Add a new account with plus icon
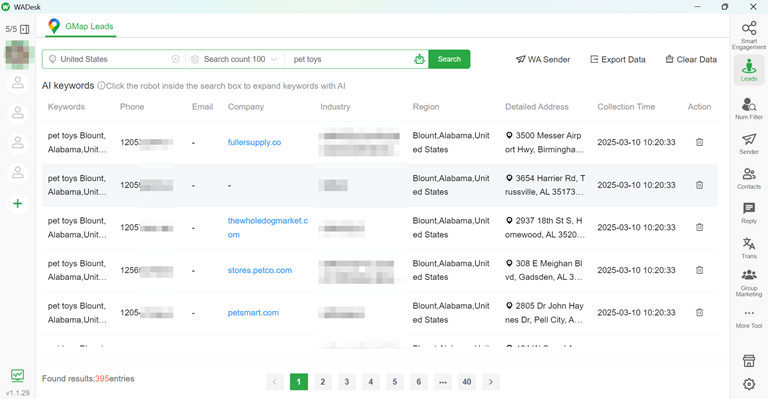 [18, 203]
